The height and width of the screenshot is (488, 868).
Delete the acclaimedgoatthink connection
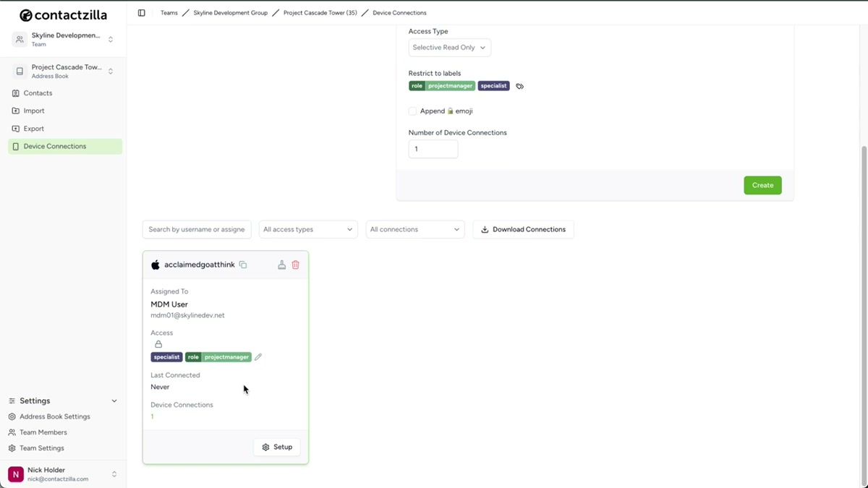295,265
